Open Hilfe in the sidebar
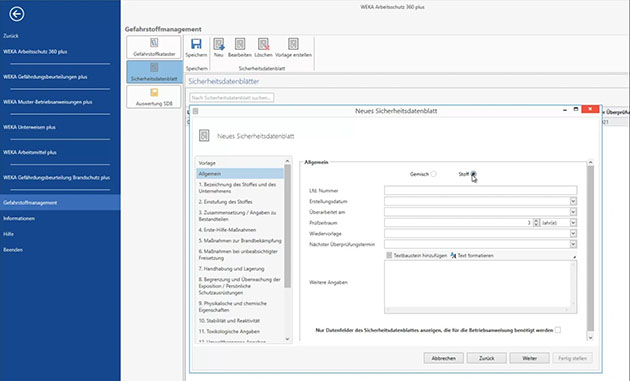Image resolution: width=630 pixels, height=381 pixels. coord(8,234)
